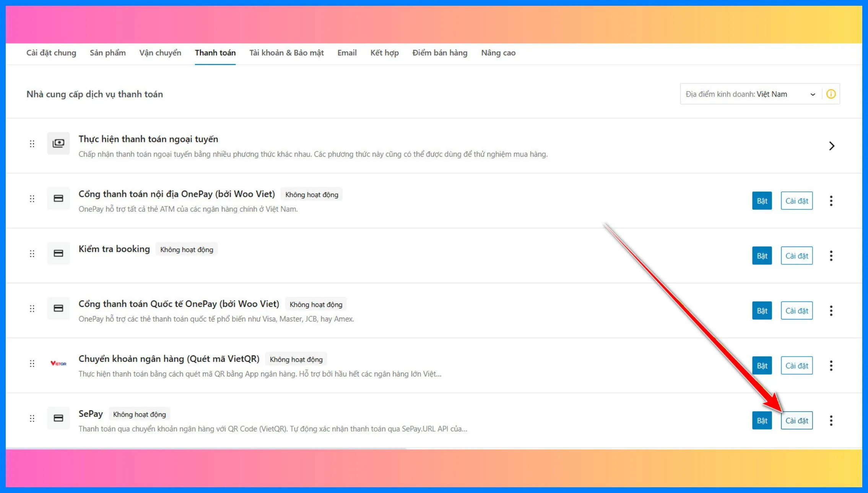Click Cài đặt button for SePay
Image resolution: width=868 pixels, height=493 pixels.
pos(796,420)
